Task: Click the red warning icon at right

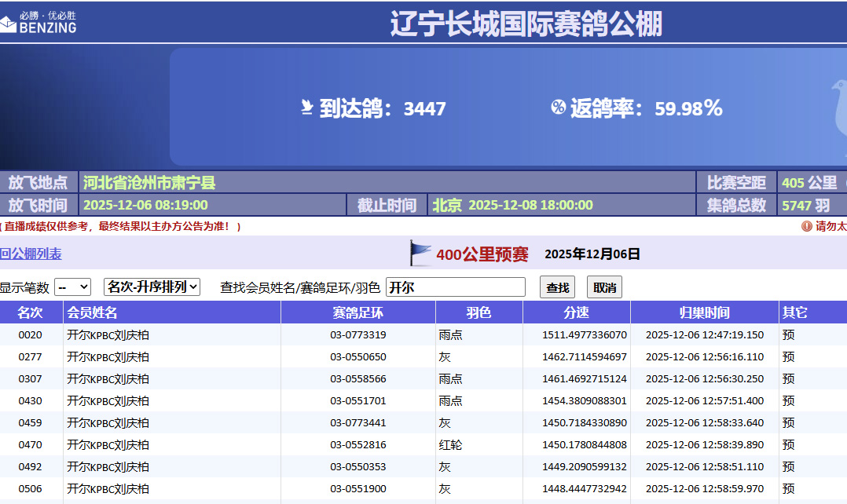Action: pyautogui.click(x=806, y=226)
